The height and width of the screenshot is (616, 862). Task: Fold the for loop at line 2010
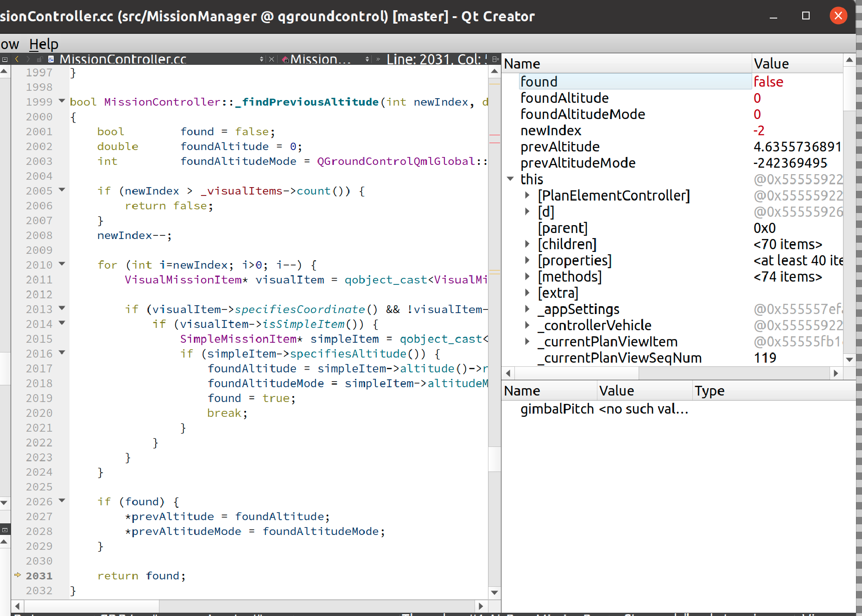pos(62,264)
